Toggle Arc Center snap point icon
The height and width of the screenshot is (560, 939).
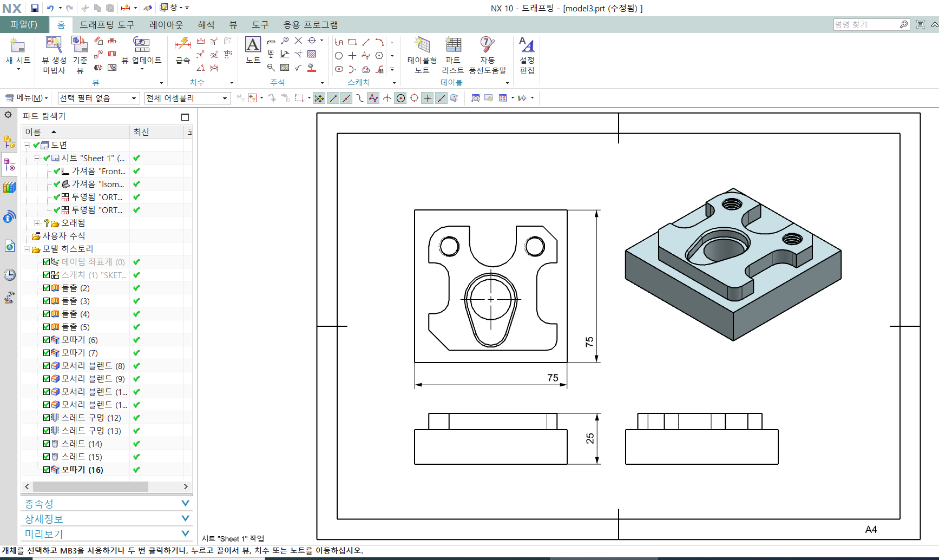400,98
